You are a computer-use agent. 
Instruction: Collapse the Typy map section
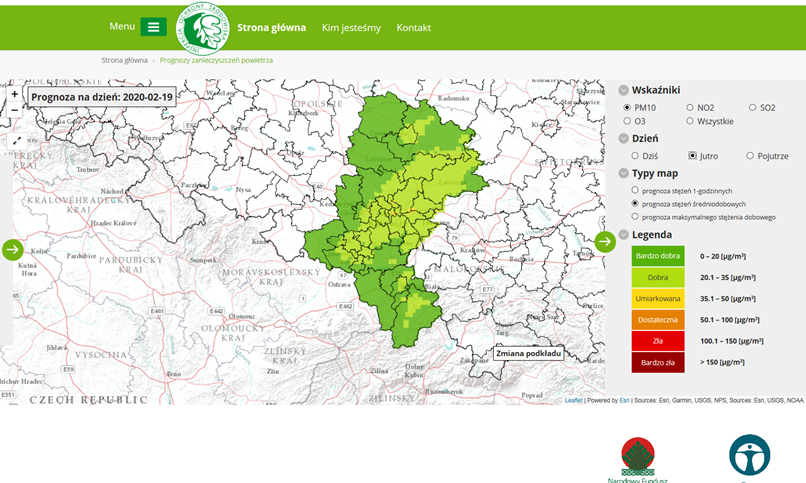coord(624,173)
